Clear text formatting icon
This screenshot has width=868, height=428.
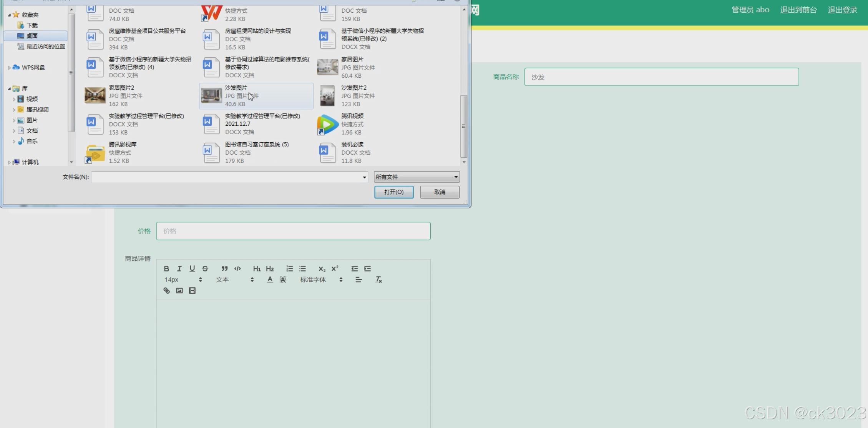378,280
